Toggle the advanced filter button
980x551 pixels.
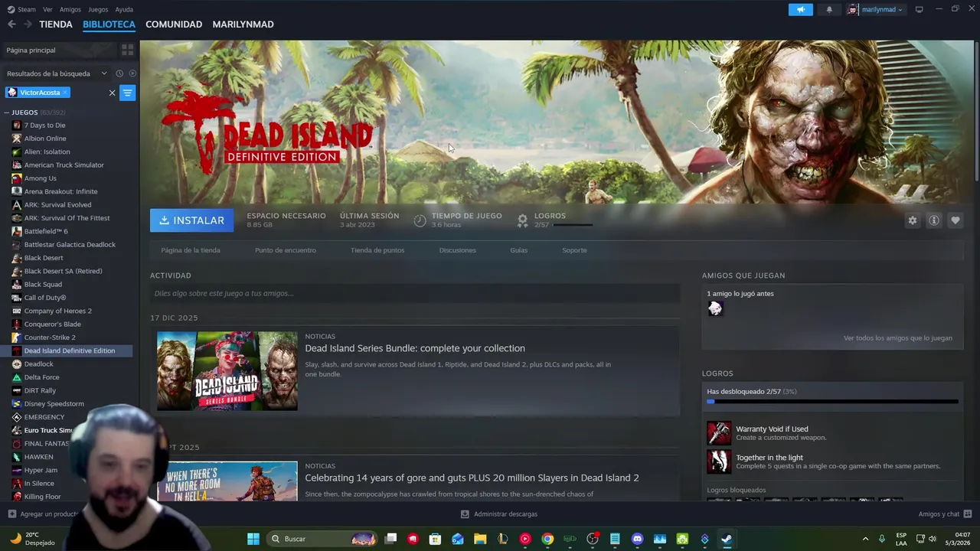click(x=128, y=93)
